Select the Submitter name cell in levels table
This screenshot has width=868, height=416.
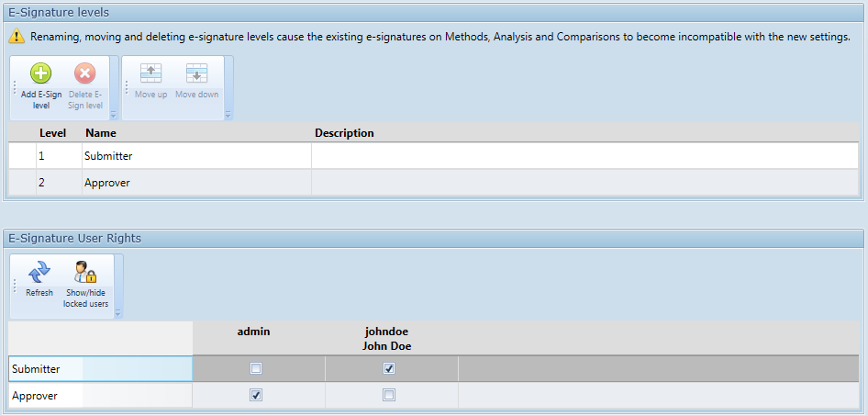(x=196, y=156)
